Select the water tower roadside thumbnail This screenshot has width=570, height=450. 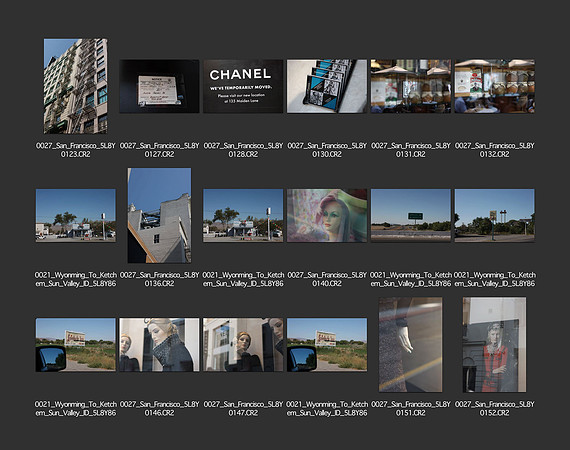(x=494, y=216)
